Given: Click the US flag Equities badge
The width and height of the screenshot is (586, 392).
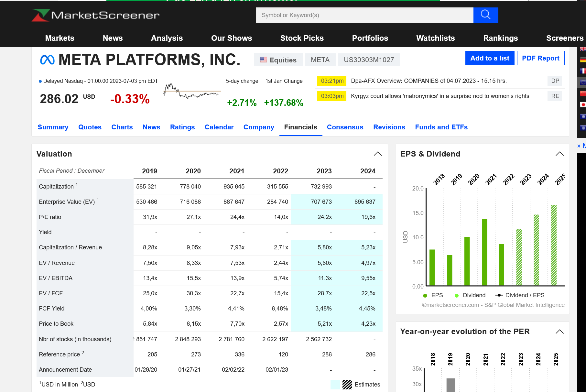Looking at the screenshot, I should coord(278,60).
